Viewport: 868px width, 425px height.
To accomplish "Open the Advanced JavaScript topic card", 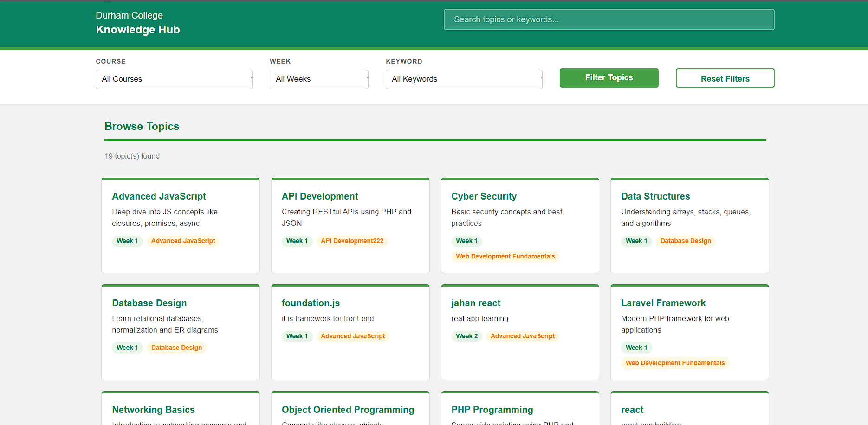I will [159, 196].
